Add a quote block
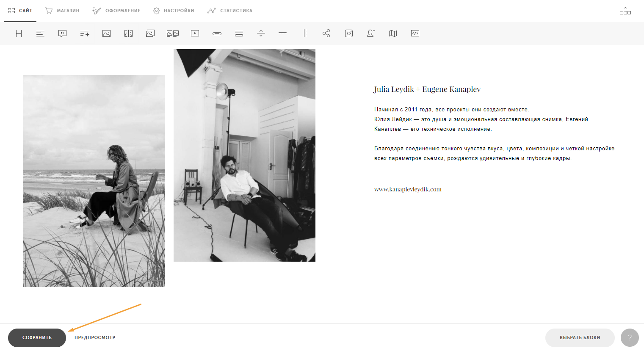This screenshot has width=644, height=351. (x=62, y=33)
